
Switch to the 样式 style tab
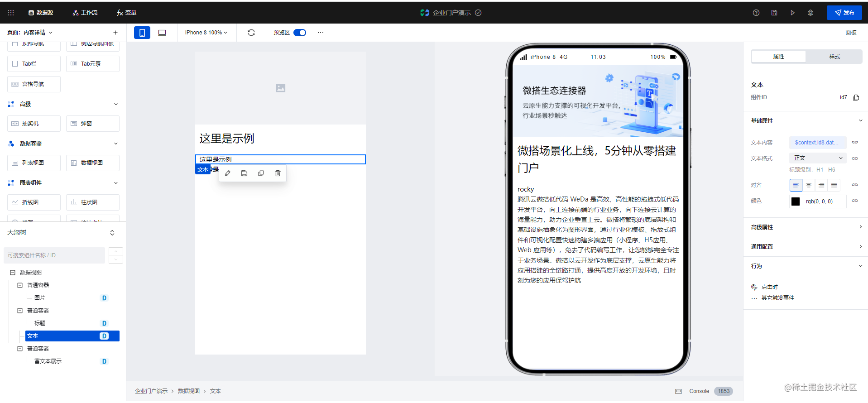click(834, 57)
